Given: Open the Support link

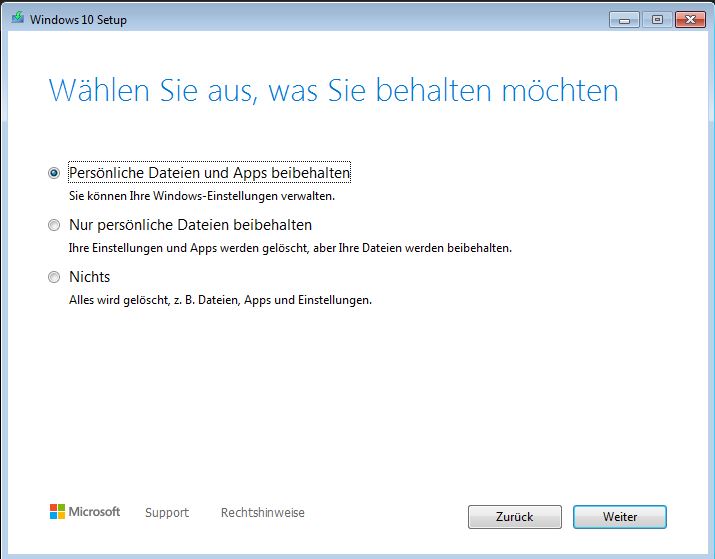Looking at the screenshot, I should click(167, 512).
